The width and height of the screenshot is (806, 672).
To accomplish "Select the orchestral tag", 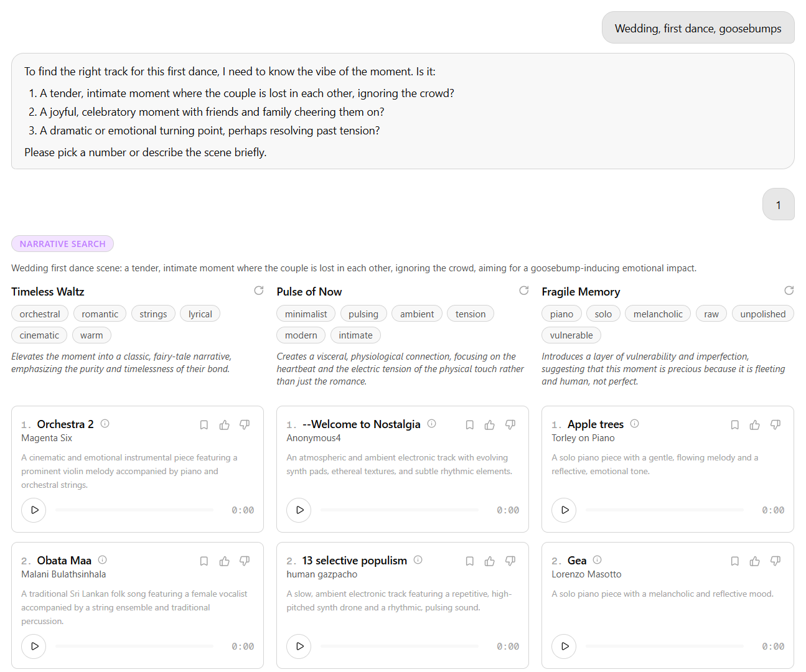I will pyautogui.click(x=40, y=314).
